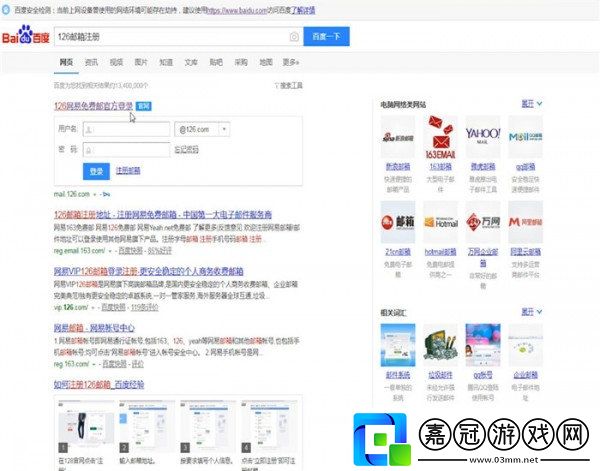Open the 网易邮箱 - 网易帐号中心 result
The width and height of the screenshot is (600, 471).
94,328
